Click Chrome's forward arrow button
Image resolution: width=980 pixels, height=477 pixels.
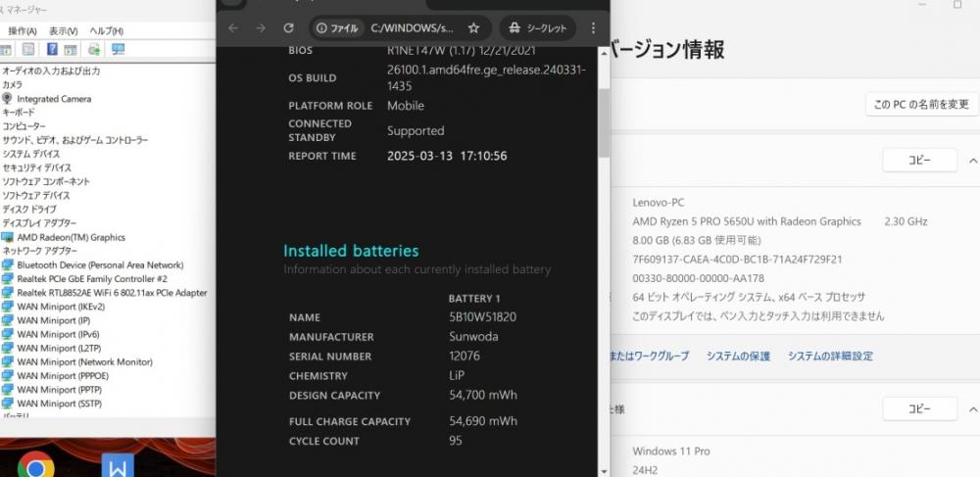coord(261,28)
